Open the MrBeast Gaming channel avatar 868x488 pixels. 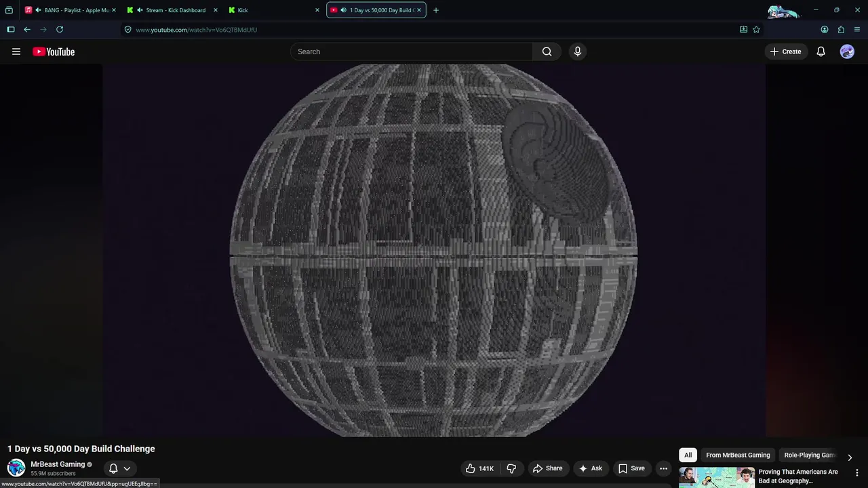click(16, 468)
